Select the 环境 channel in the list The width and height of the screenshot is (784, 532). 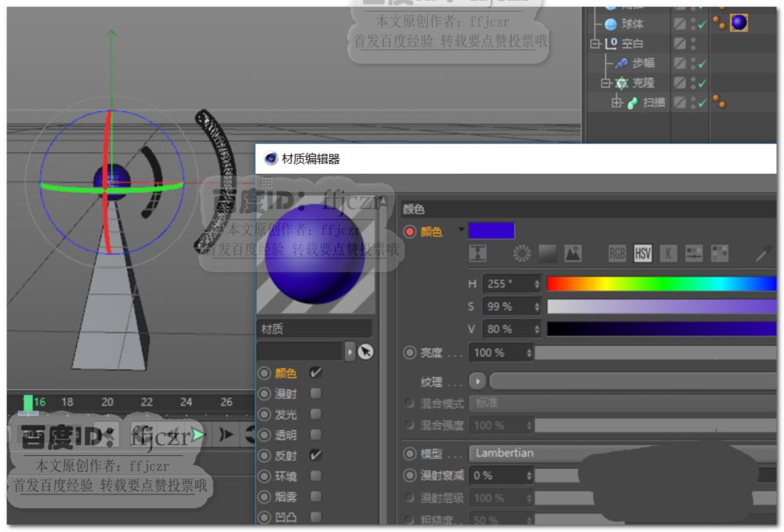tap(285, 476)
